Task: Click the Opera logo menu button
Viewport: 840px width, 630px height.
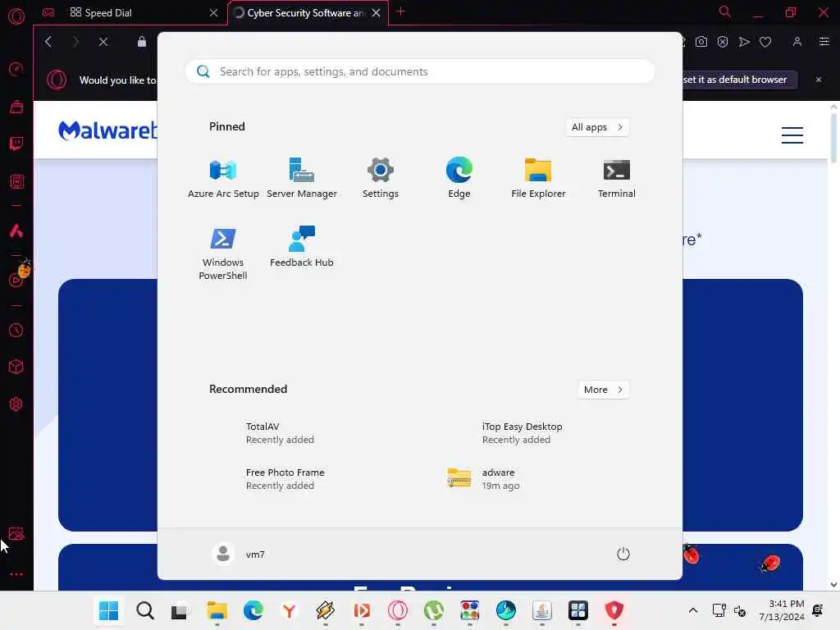Action: point(16,16)
